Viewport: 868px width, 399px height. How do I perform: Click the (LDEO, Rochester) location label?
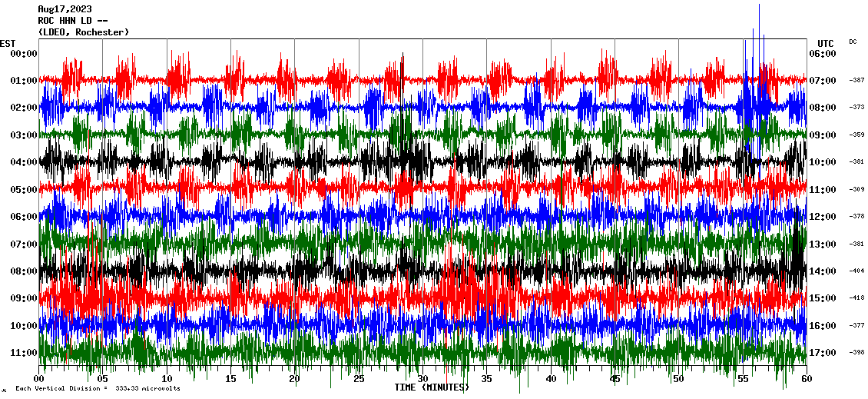click(x=84, y=32)
